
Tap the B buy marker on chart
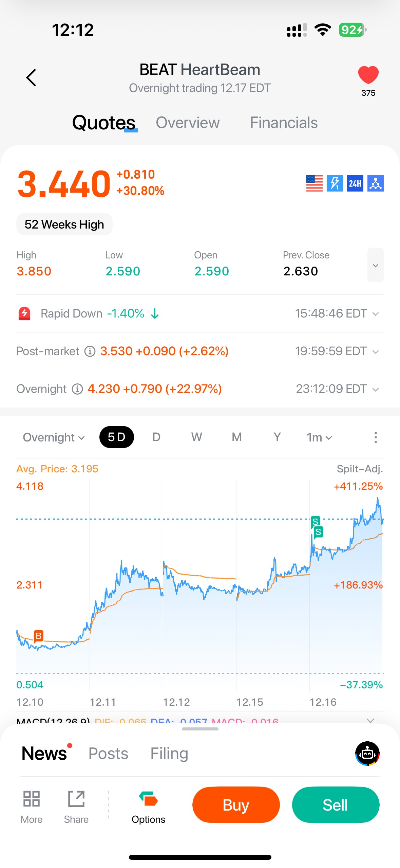(x=39, y=635)
